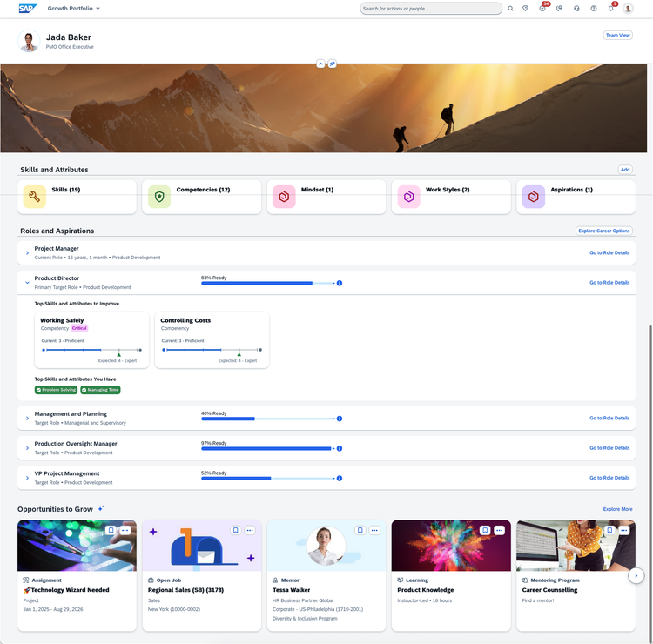The width and height of the screenshot is (653, 644).
Task: Bookmark the Technology Wizard Needed card
Action: [111, 530]
